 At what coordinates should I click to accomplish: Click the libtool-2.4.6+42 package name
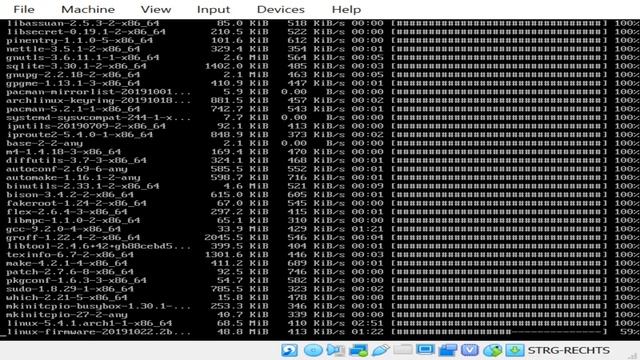(98, 246)
